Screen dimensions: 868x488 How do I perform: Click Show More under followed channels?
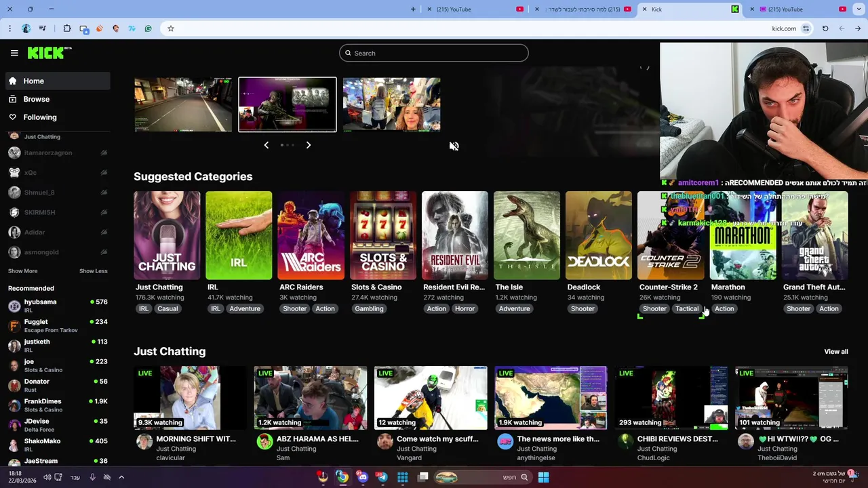[22, 271]
